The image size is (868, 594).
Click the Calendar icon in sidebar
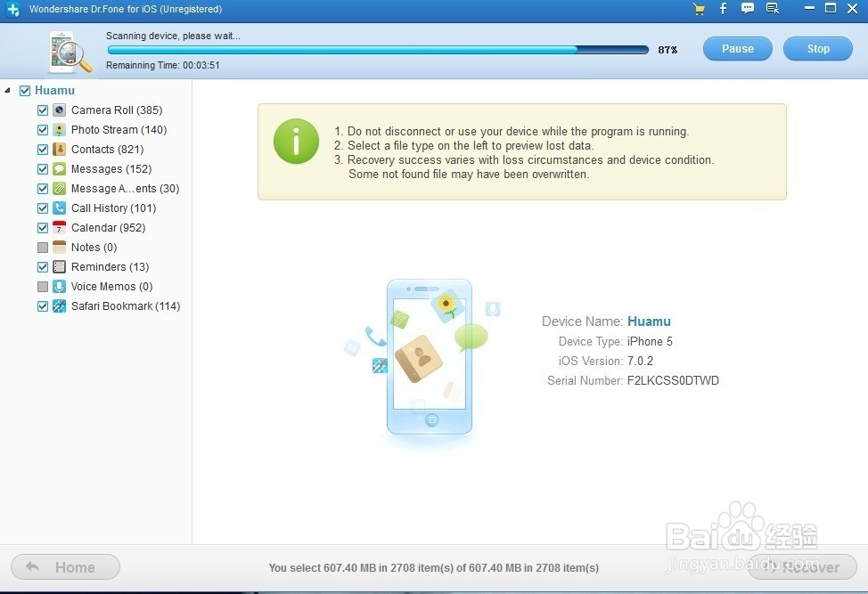59,228
